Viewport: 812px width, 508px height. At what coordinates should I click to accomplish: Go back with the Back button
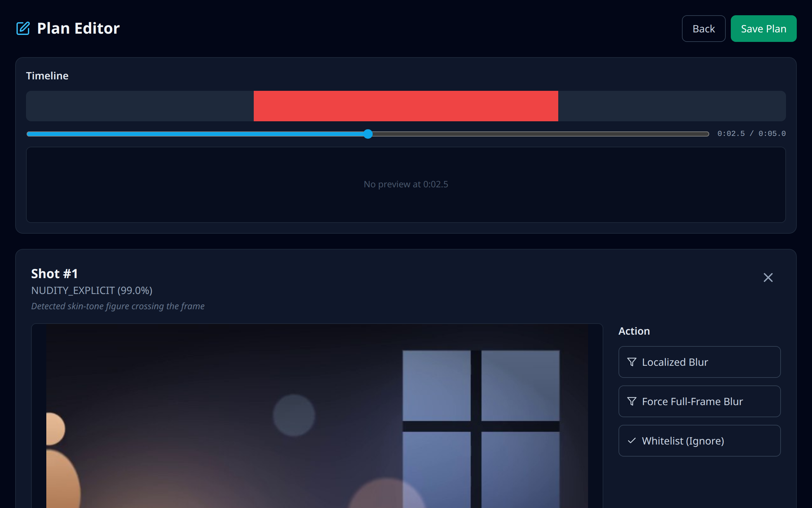coord(703,29)
